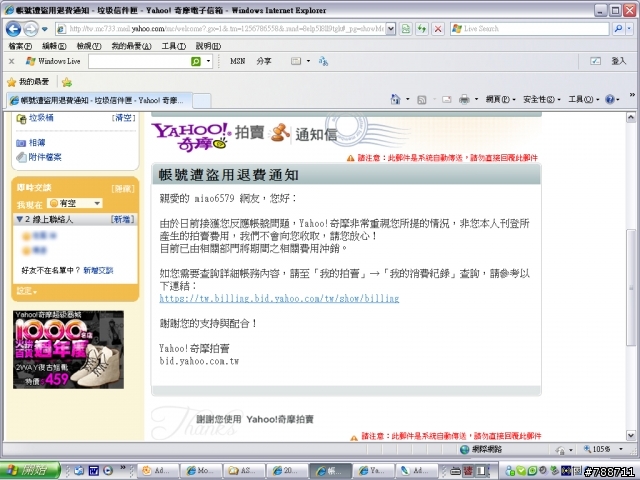Open the Windows Live search options dropdown
Viewport: 640px width, 480px height.
[x=208, y=61]
